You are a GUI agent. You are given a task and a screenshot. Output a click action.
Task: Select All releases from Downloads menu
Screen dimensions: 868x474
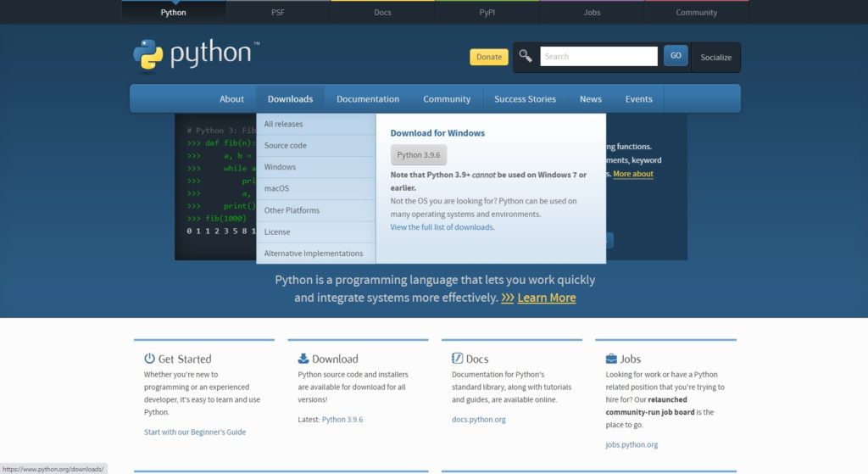pyautogui.click(x=316, y=124)
